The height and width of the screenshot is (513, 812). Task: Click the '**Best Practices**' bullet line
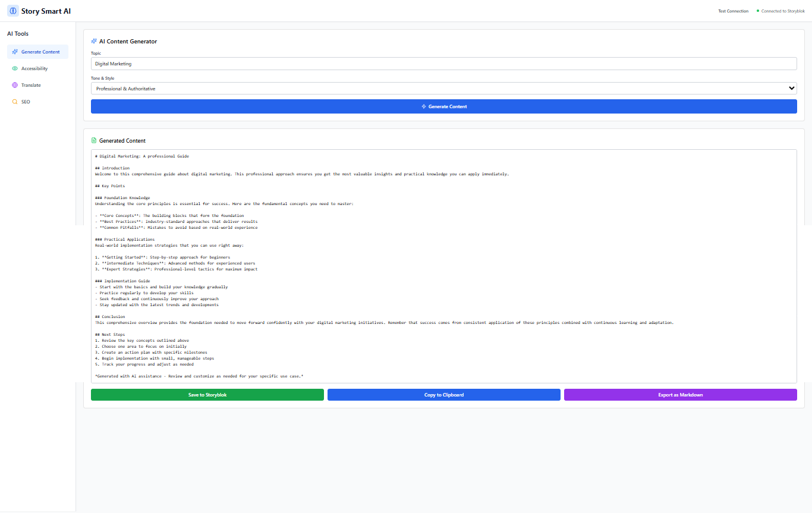click(177, 222)
